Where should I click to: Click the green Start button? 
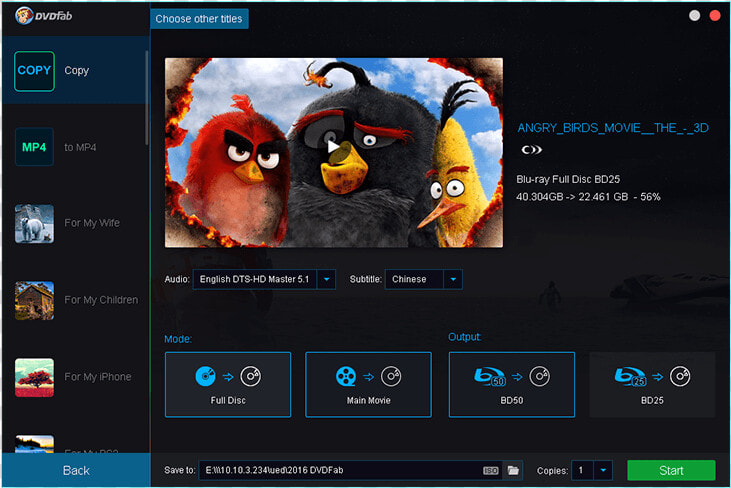click(x=671, y=470)
